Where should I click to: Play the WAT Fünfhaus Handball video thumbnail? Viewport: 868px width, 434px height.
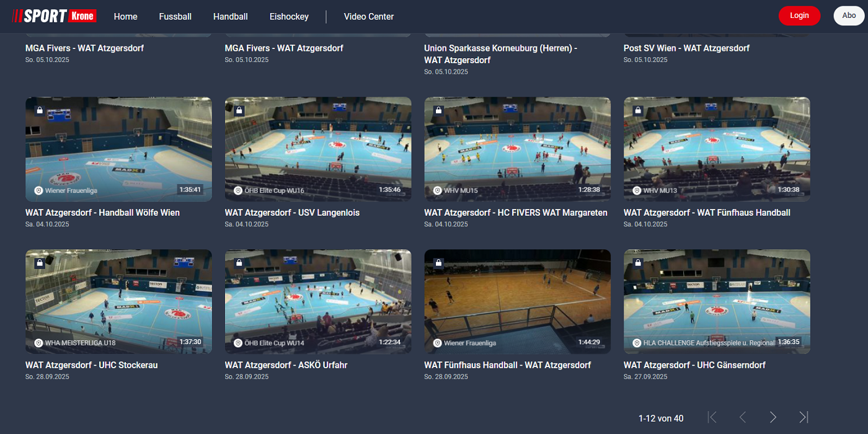tap(517, 301)
